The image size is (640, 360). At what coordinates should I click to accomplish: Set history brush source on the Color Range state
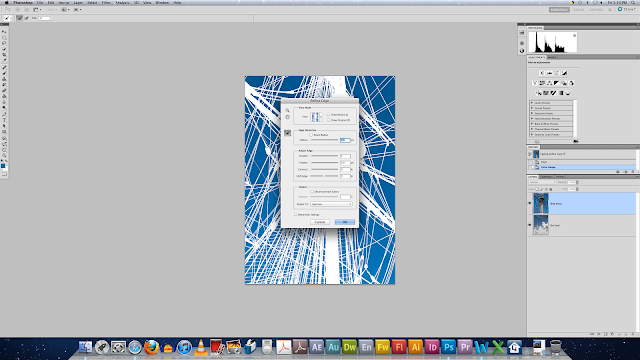click(x=530, y=167)
